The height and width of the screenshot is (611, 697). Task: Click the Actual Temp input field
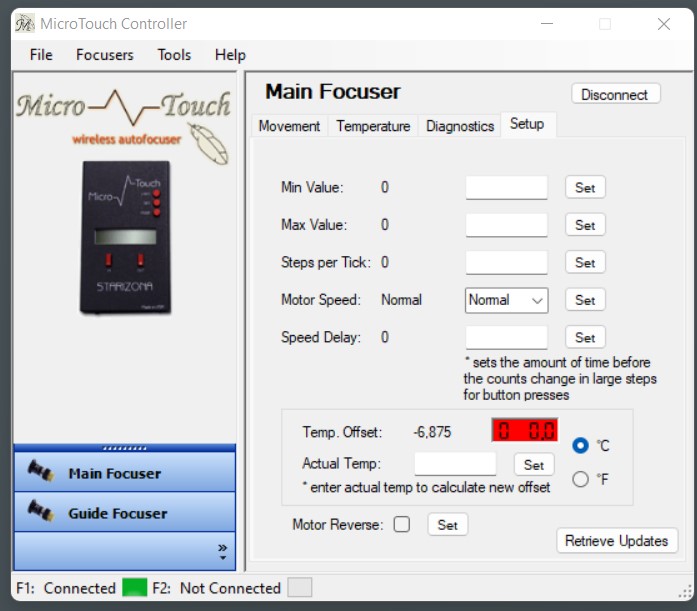tap(455, 464)
